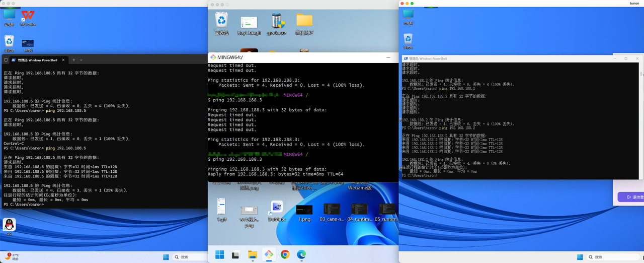Viewport: 644px width, 263px height.
Task: Click Start button on left desktop taskbar
Action: click(166, 257)
